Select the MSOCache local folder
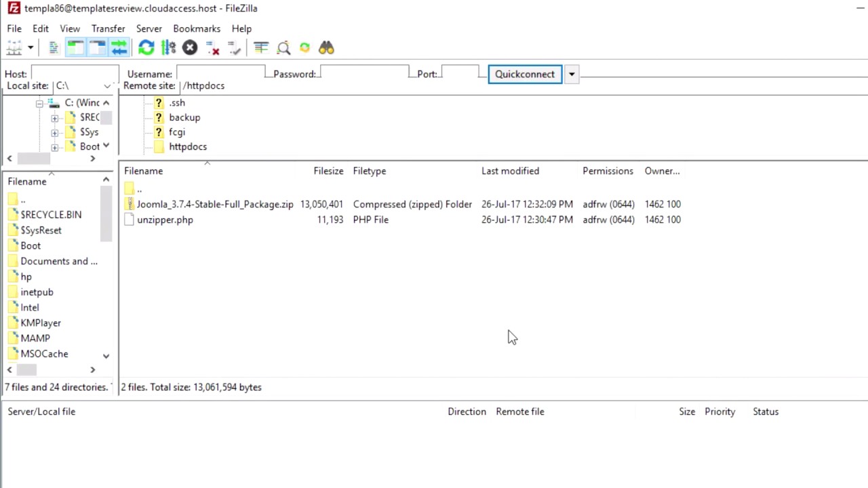 click(44, 354)
